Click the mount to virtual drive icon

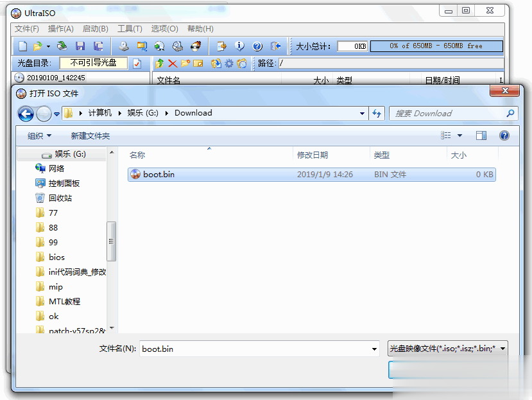(x=178, y=46)
